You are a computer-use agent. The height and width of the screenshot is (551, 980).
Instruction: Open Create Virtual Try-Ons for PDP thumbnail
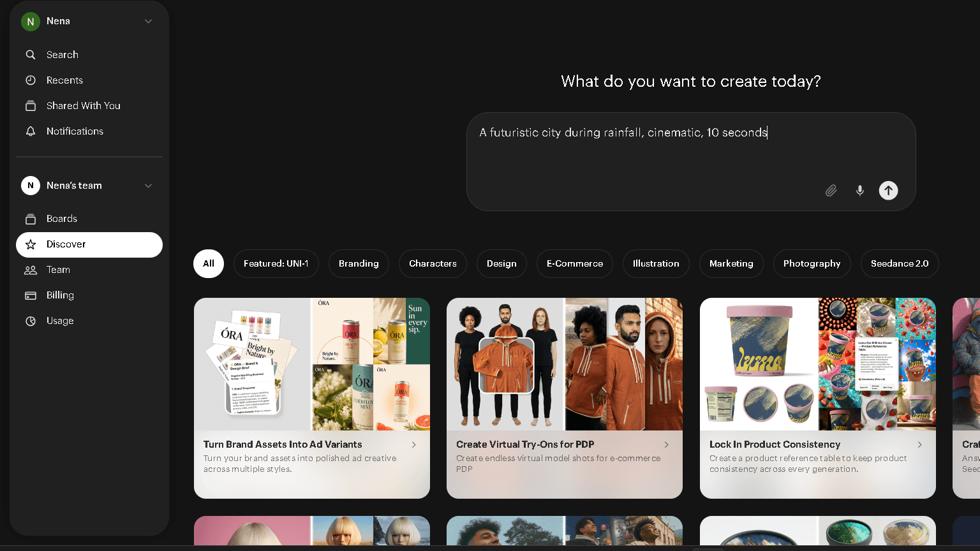click(565, 364)
